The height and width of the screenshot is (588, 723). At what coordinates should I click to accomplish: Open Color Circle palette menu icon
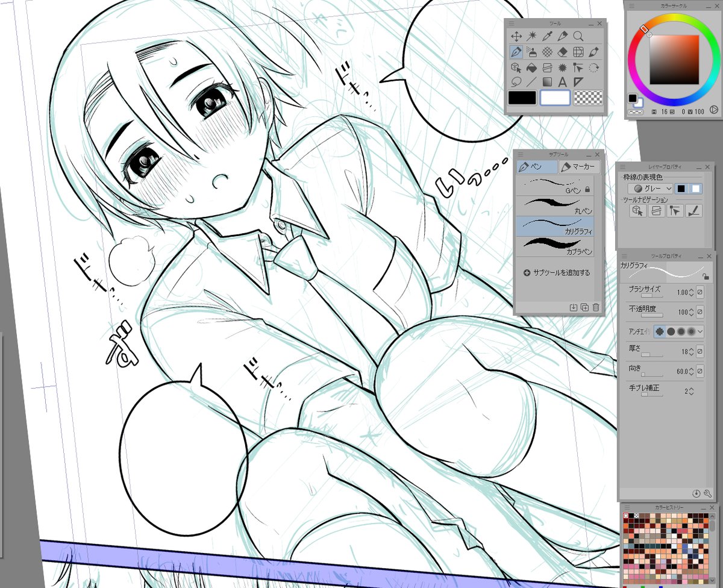coord(632,5)
